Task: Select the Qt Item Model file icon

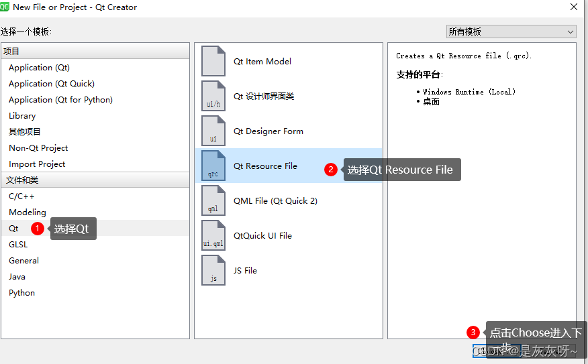Action: [x=213, y=61]
